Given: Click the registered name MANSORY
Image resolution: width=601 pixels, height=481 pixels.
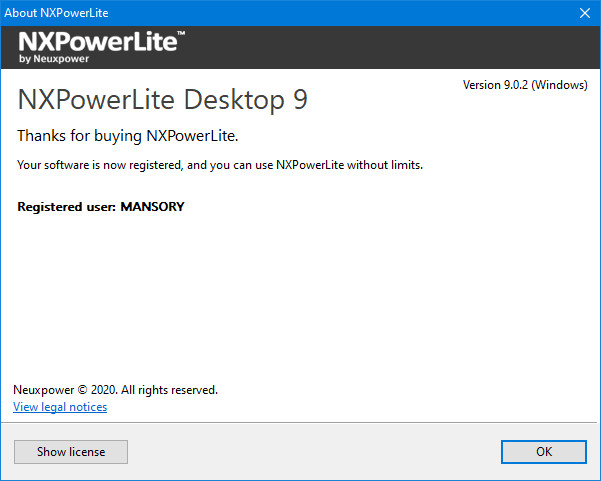Looking at the screenshot, I should pyautogui.click(x=152, y=207).
